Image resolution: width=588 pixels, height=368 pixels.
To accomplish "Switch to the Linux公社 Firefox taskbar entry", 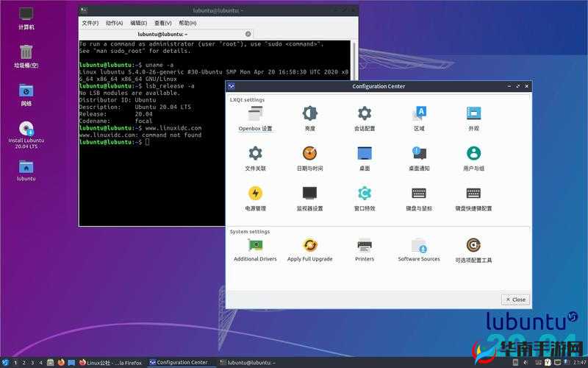I will click(111, 363).
